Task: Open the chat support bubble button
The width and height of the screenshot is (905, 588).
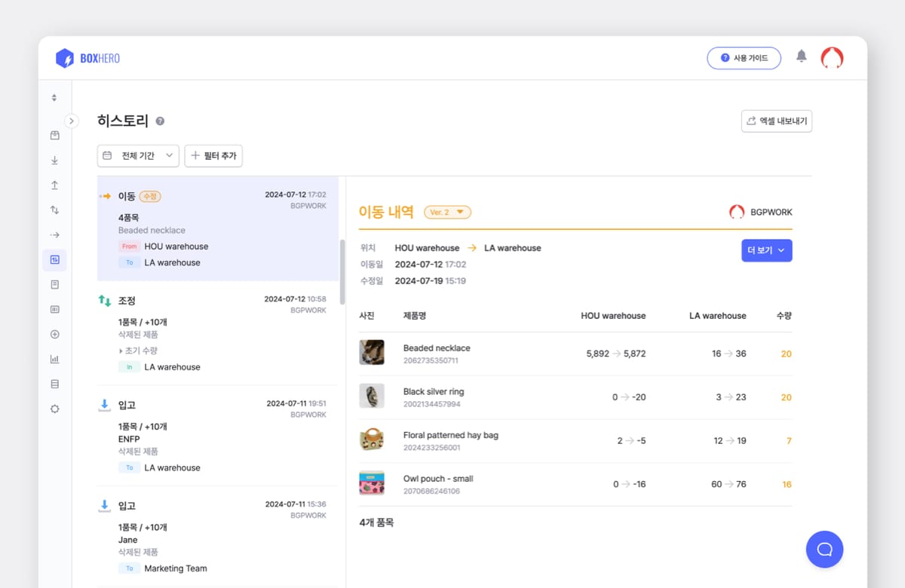Action: [x=824, y=549]
